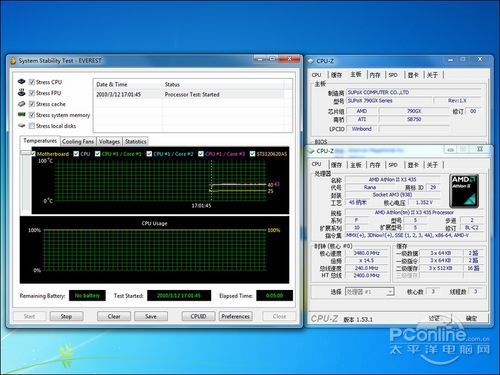Click the temperature graph vertical slider handle
The height and width of the screenshot is (375, 500).
[25, 153]
